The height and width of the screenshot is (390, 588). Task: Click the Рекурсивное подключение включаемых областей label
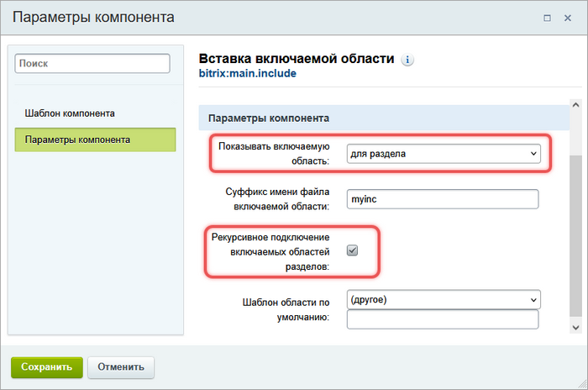point(270,250)
